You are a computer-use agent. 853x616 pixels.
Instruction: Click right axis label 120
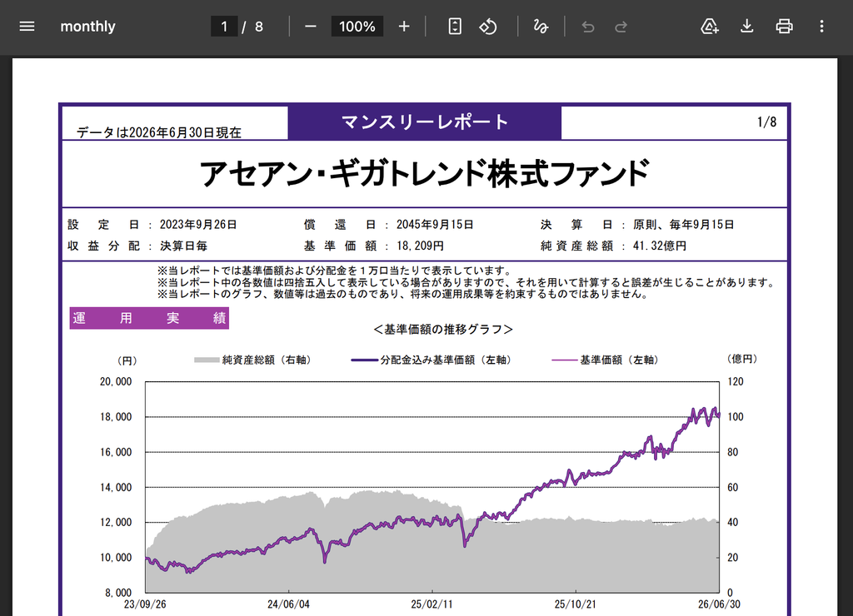point(736,381)
